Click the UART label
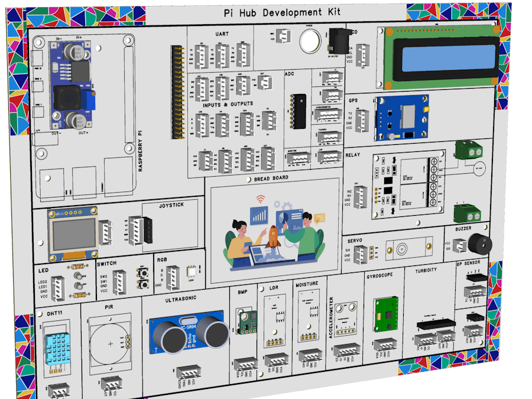 pos(222,34)
